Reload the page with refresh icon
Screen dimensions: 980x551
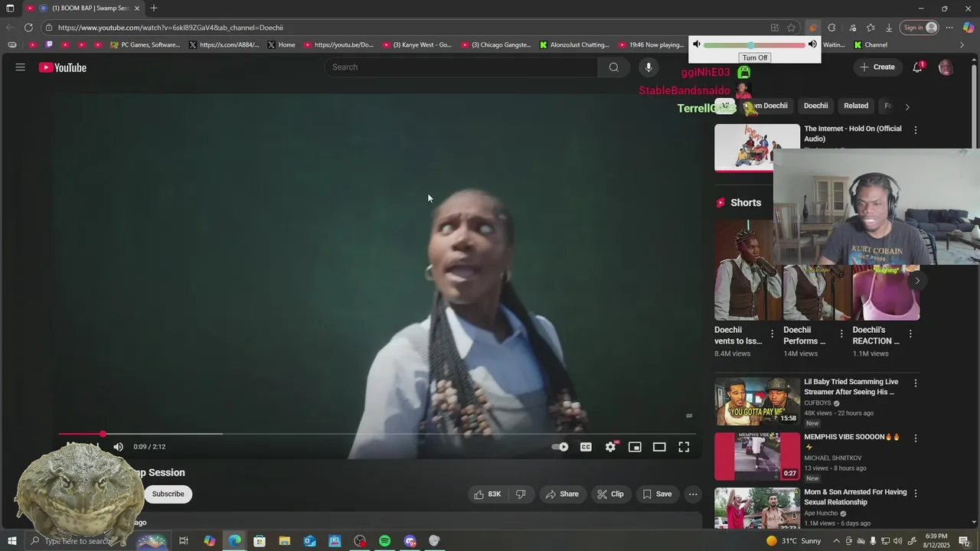[28, 28]
